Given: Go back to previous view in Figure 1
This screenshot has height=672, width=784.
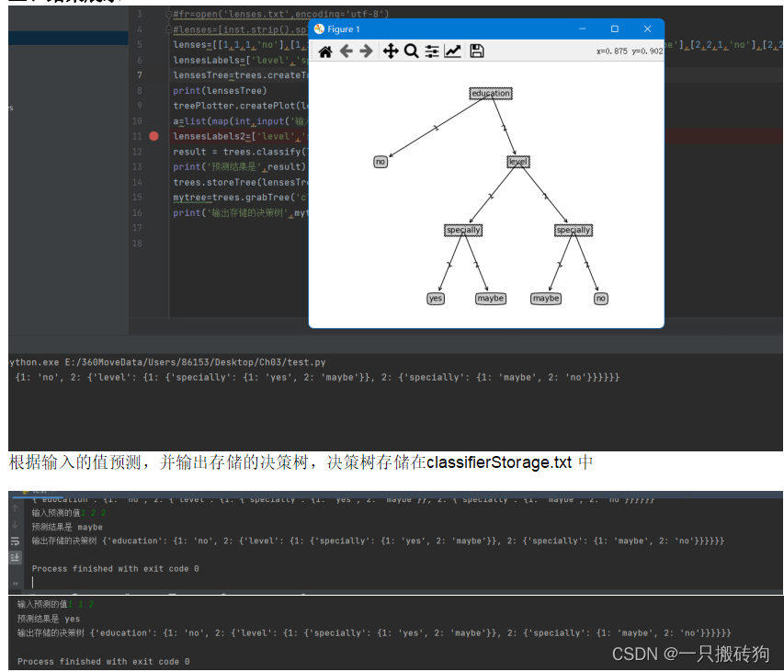Looking at the screenshot, I should 346,51.
